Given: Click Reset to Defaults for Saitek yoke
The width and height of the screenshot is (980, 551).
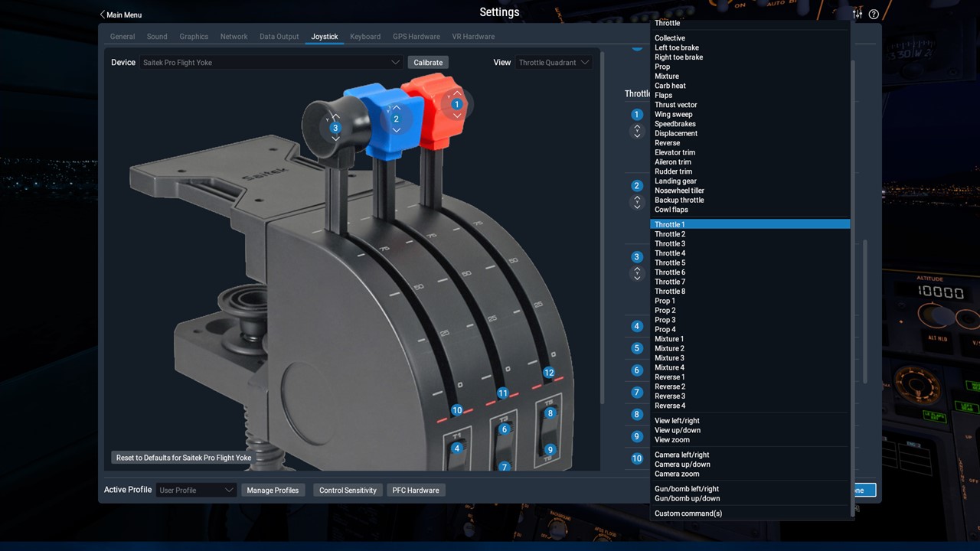Looking at the screenshot, I should (184, 458).
